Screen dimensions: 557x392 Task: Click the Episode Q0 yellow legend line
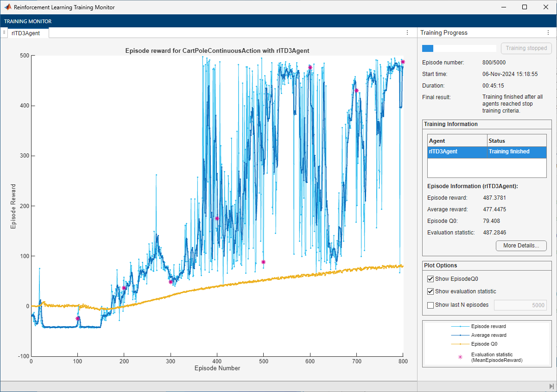click(460, 344)
